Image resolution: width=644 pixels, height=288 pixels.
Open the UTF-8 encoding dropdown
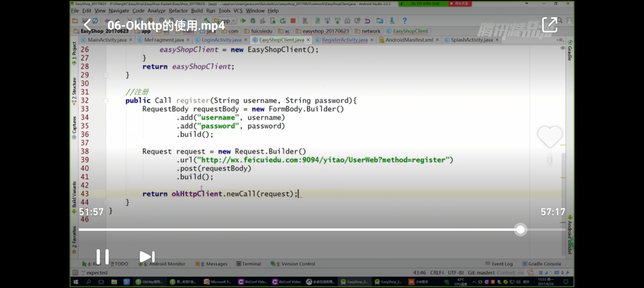click(455, 273)
